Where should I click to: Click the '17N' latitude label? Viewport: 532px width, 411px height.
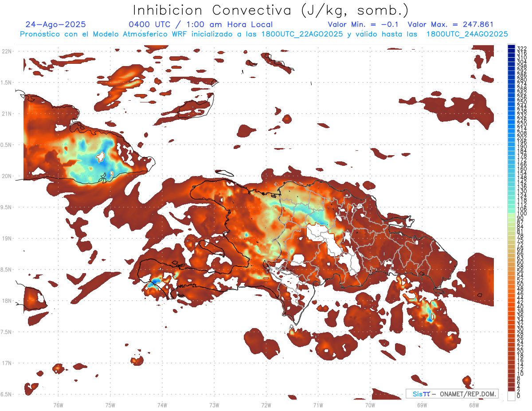click(6, 363)
